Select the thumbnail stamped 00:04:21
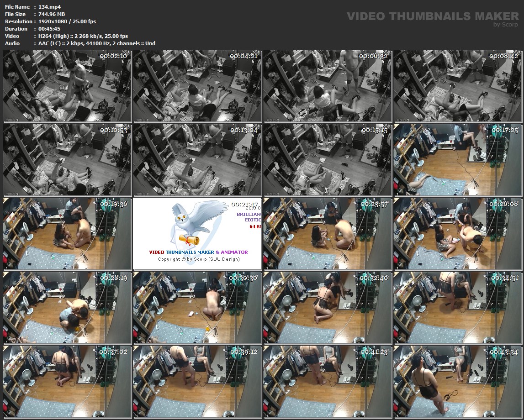This screenshot has height=420, width=524. point(197,86)
